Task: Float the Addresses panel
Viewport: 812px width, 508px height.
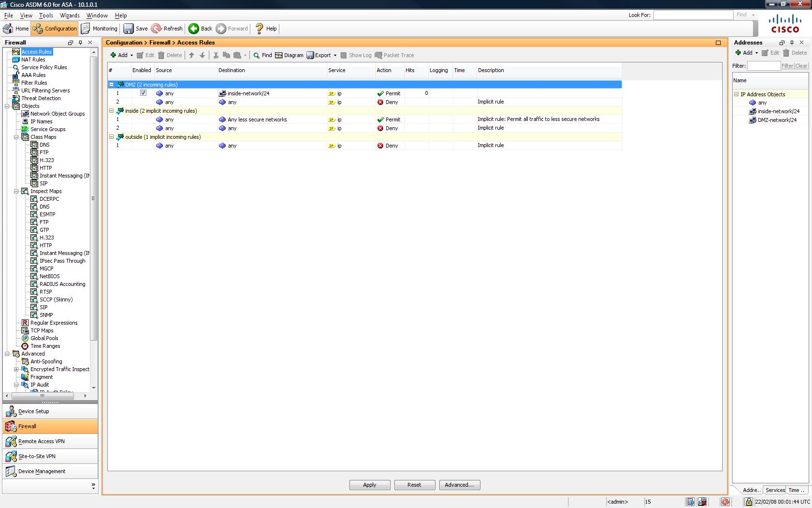Action: click(x=782, y=43)
